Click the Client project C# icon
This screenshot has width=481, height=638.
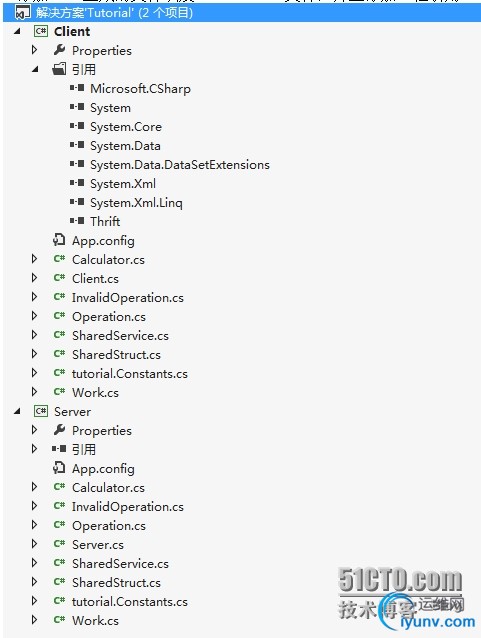pyautogui.click(x=41, y=31)
